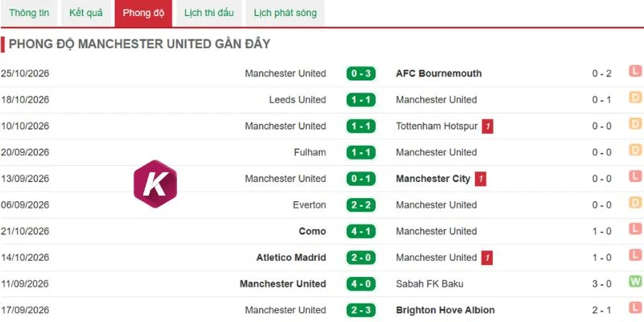Open the Thông tin tab
The image size is (644, 322).
coord(29,13)
